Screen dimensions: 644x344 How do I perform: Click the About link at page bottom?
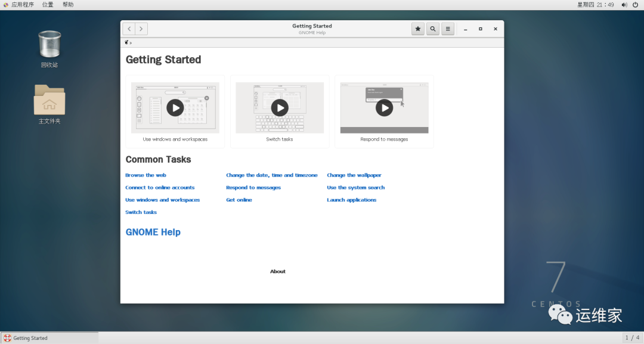[x=278, y=271]
